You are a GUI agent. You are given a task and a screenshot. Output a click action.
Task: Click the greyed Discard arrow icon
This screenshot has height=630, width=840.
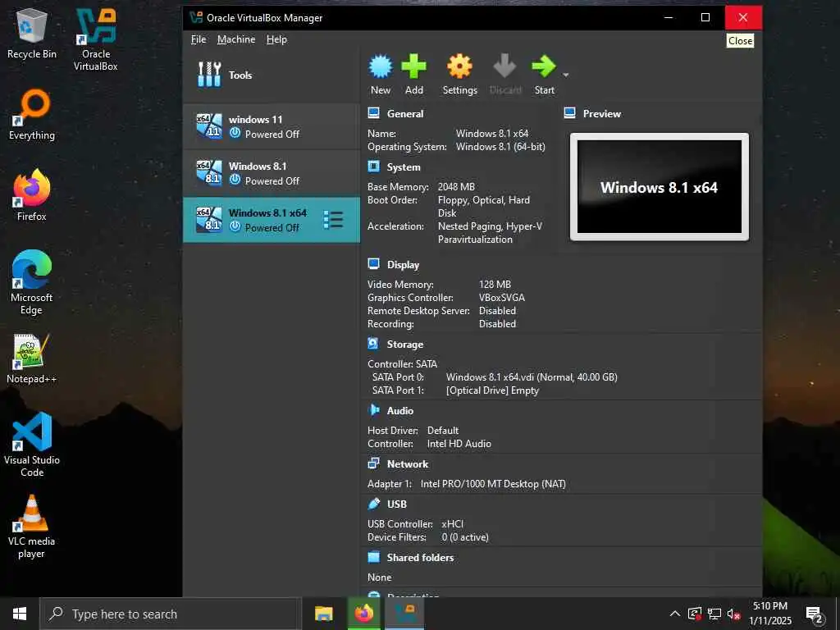tap(504, 66)
